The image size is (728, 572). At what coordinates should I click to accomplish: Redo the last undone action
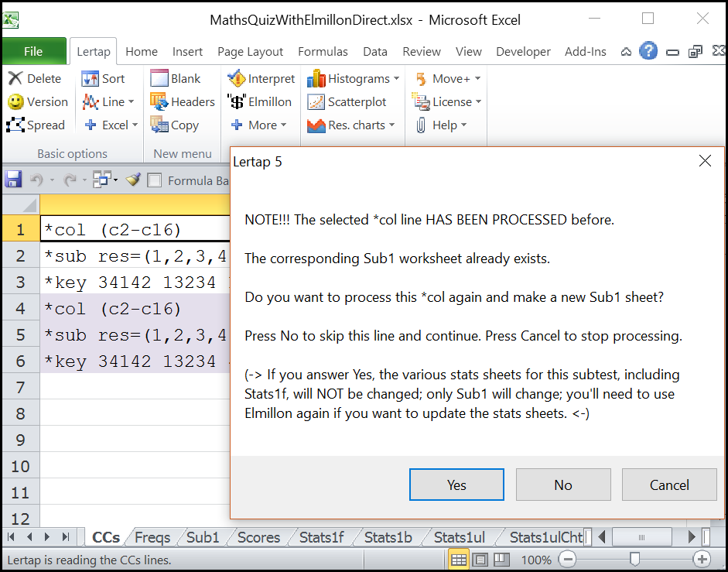70,180
